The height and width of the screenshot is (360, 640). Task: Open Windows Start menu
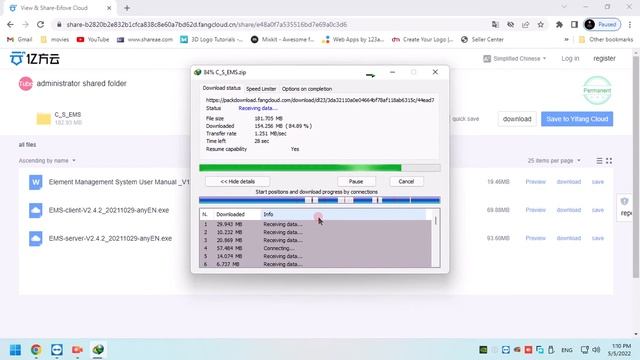[x=15, y=350]
